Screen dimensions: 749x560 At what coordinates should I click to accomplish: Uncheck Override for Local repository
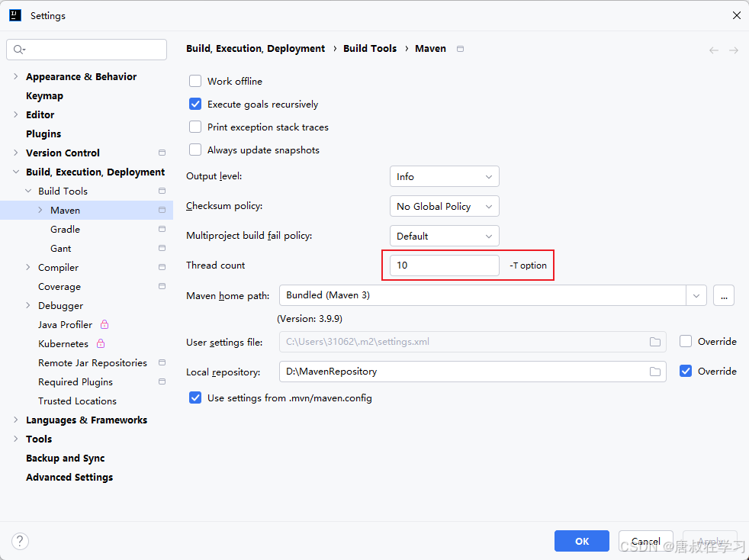tap(686, 372)
